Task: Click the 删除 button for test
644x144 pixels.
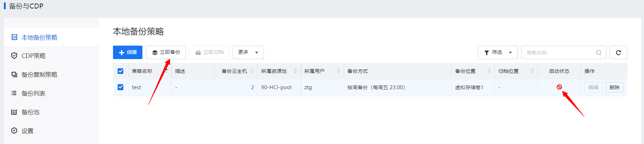Action: click(614, 87)
